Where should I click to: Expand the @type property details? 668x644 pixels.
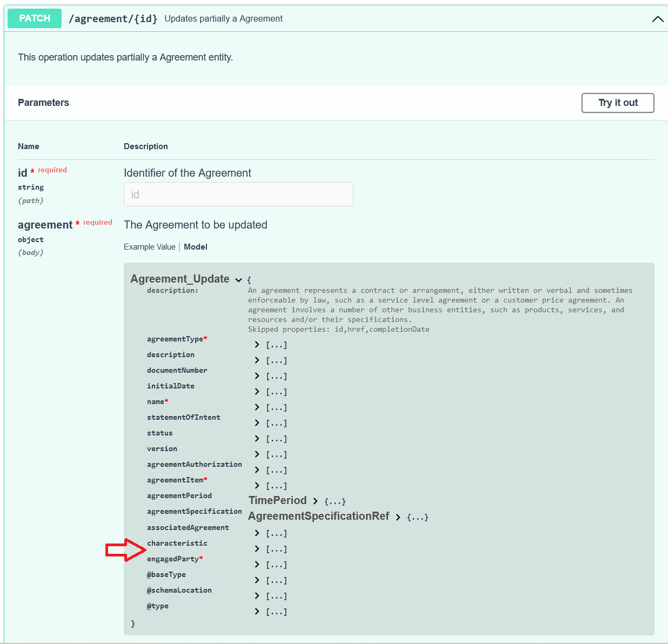tap(257, 611)
